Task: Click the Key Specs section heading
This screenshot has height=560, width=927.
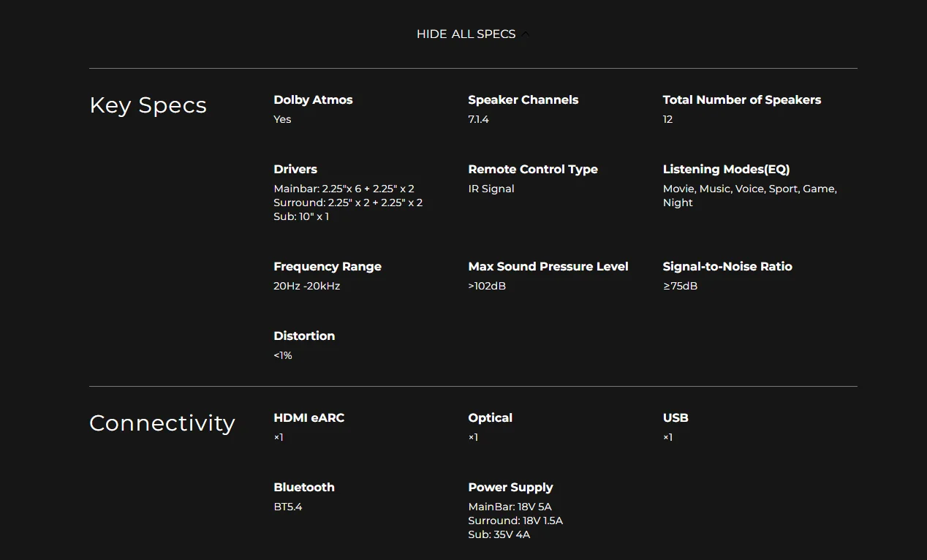Action: click(x=148, y=105)
